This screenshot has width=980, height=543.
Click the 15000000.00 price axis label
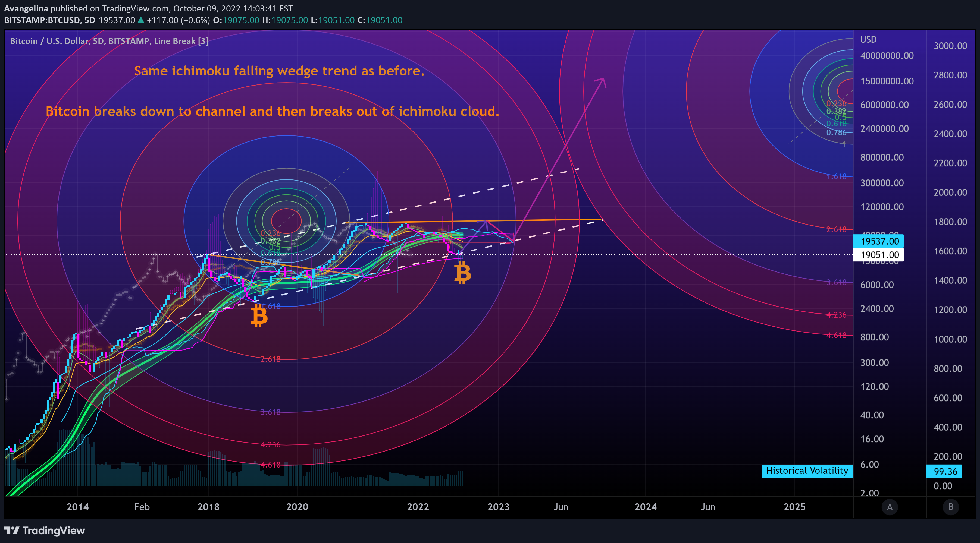(887, 81)
